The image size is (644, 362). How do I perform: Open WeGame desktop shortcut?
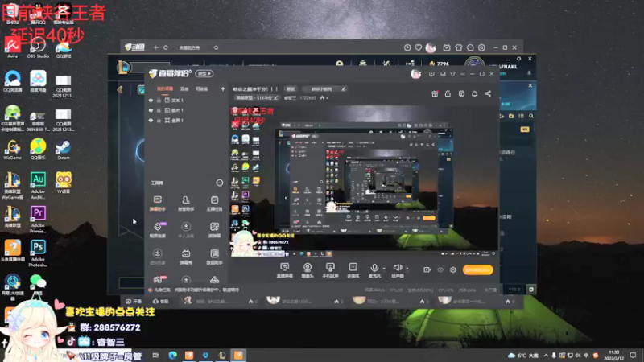pyautogui.click(x=12, y=150)
